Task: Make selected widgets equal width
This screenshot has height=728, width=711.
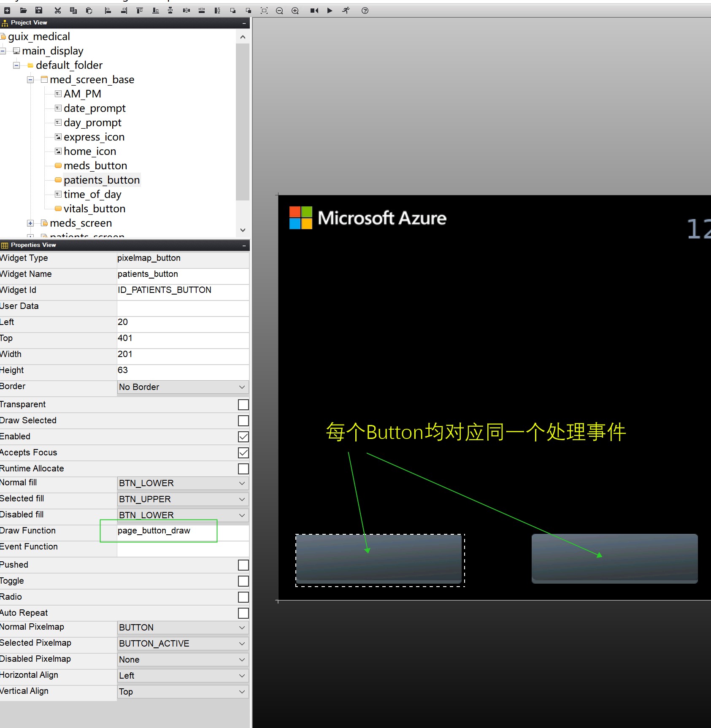Action: pyautogui.click(x=202, y=11)
